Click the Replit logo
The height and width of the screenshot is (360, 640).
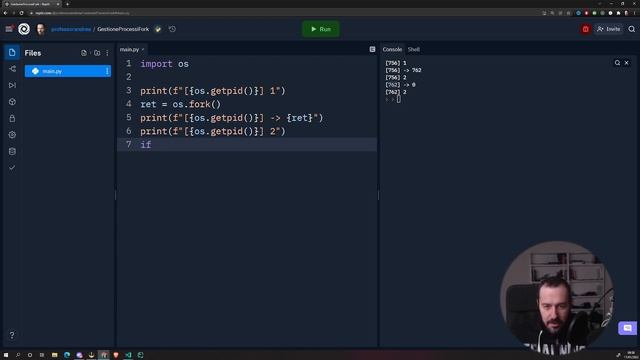tap(24, 29)
